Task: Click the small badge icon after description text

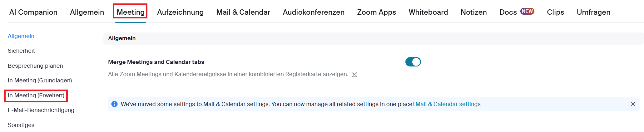Action: (354, 74)
